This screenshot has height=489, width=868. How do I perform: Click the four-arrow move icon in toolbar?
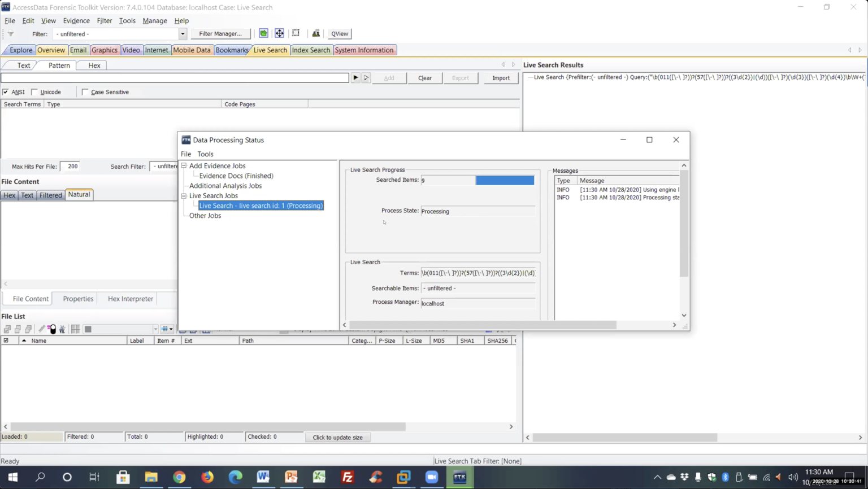tap(279, 33)
